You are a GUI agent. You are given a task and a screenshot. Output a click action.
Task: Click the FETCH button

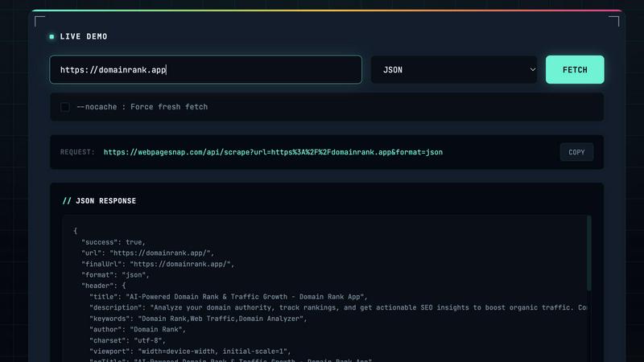(x=575, y=70)
